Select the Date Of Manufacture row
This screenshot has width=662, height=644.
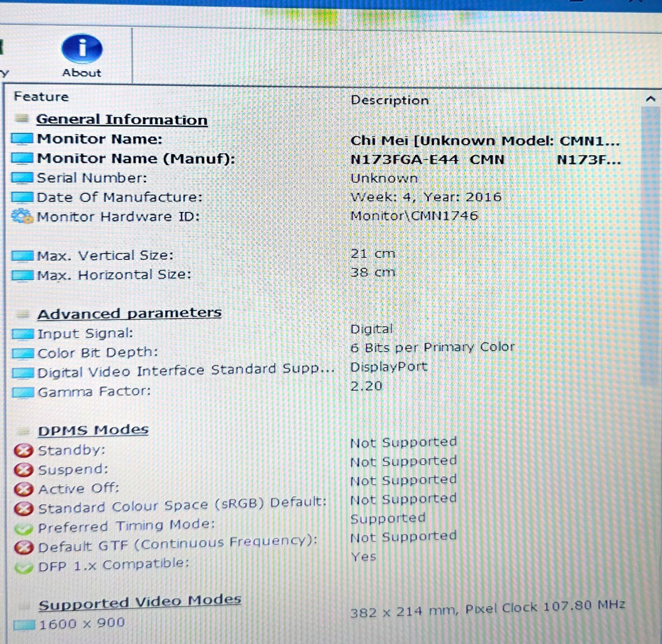pos(322,197)
